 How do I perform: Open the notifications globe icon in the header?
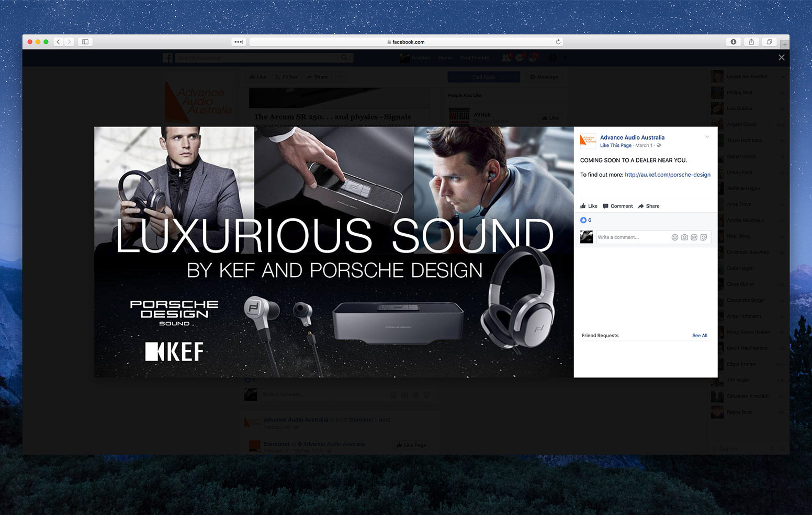click(533, 58)
